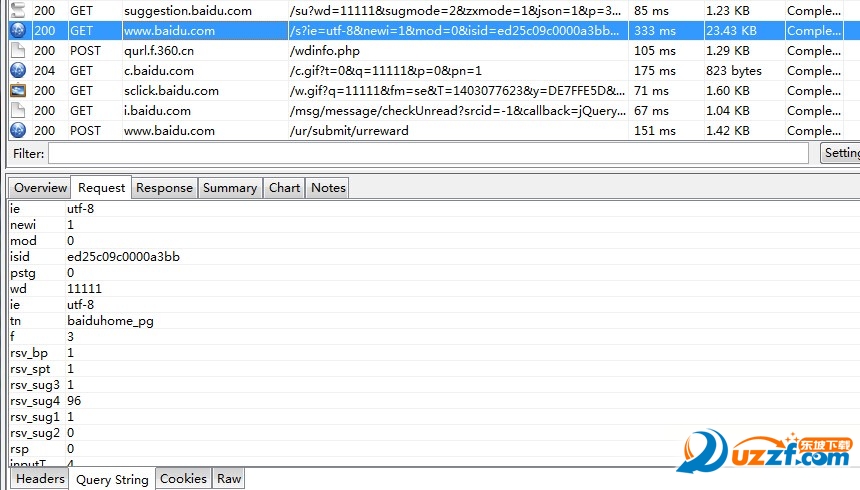Screen dimensions: 860x490
Task: Focus the Filter input field
Action: tap(428, 153)
